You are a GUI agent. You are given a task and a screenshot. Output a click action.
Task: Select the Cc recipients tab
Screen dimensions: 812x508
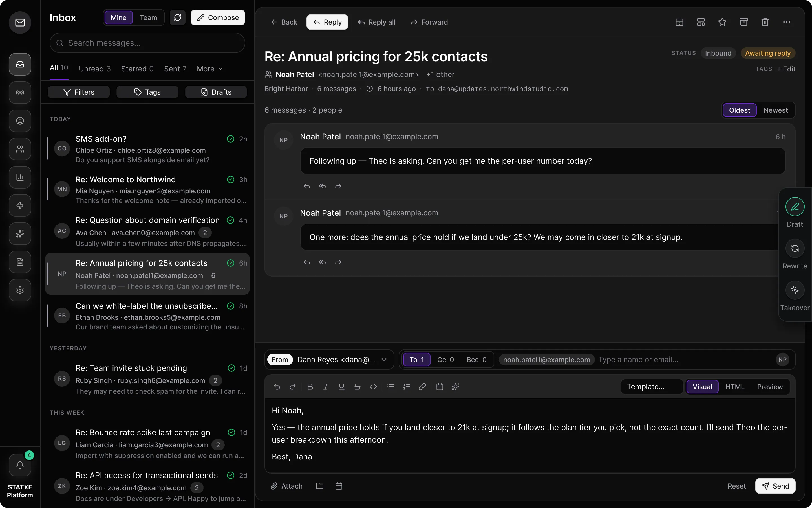click(x=445, y=360)
